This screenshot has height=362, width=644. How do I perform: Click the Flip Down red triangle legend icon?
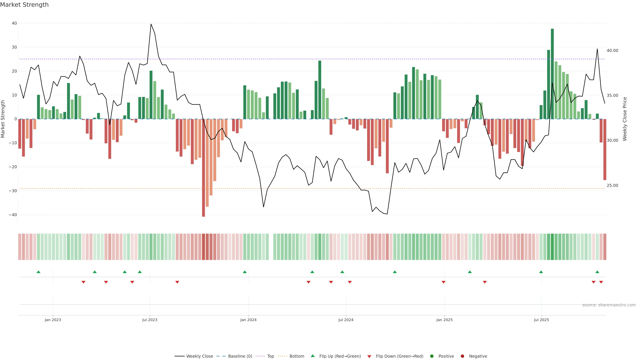(369, 356)
